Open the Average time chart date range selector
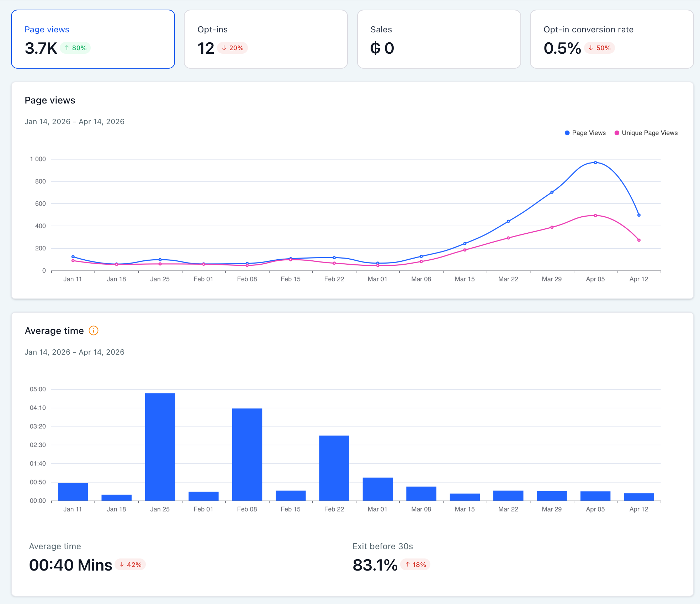700x604 pixels. click(75, 352)
